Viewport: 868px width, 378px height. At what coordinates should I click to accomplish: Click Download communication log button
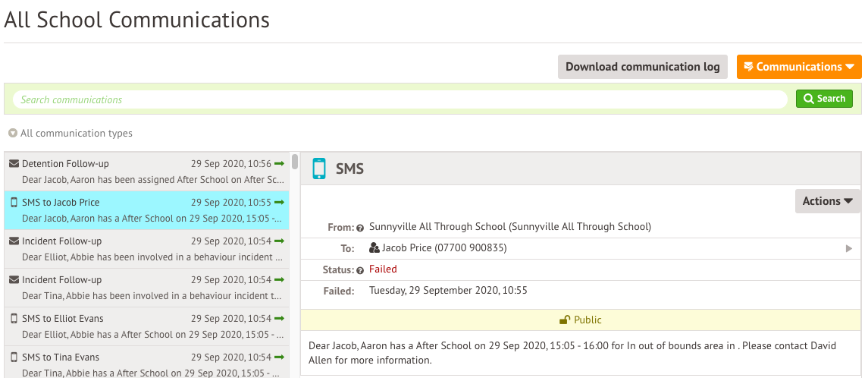click(x=642, y=67)
